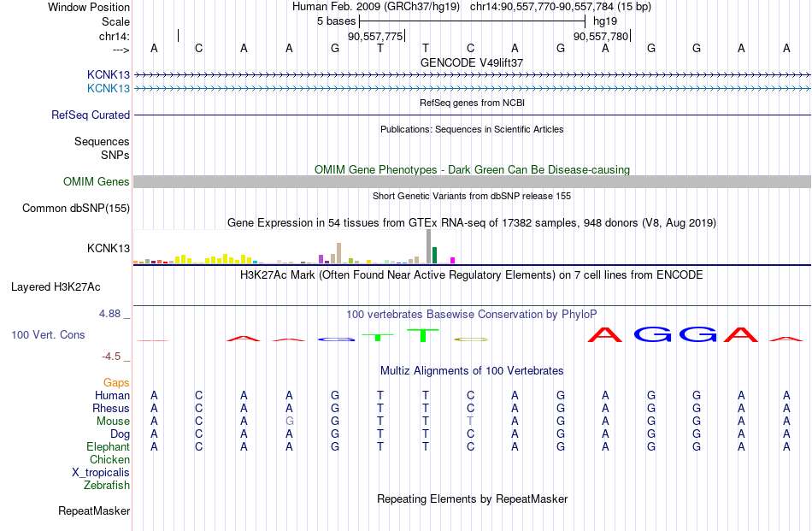Click the tall tan GTEx expression bar

pos(338,253)
